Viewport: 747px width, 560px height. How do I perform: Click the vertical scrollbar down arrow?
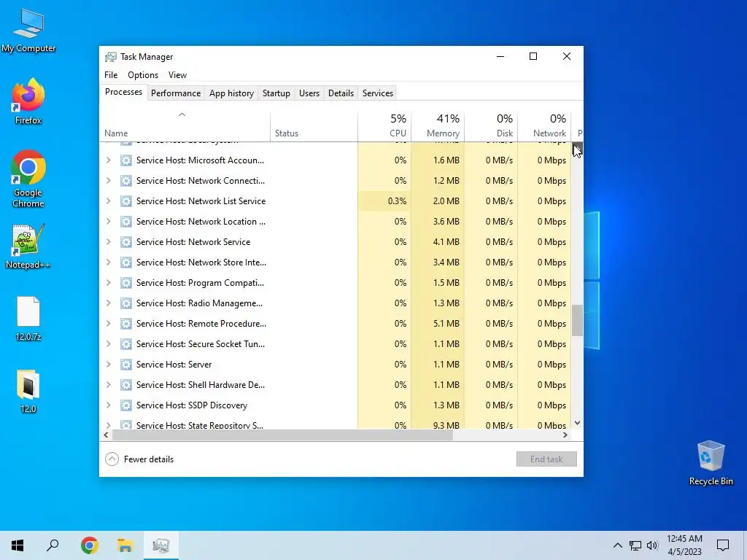[x=578, y=423]
